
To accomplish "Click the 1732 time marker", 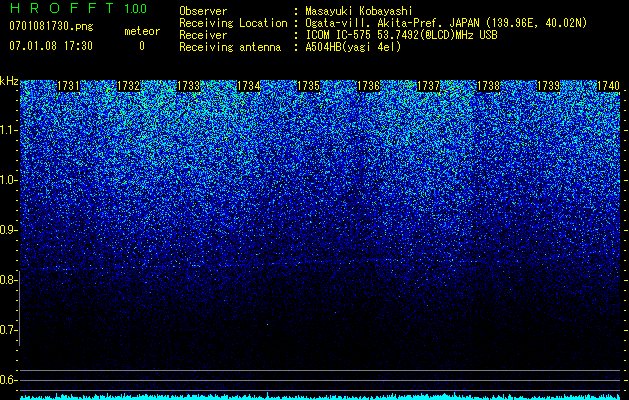I will click(x=128, y=86).
